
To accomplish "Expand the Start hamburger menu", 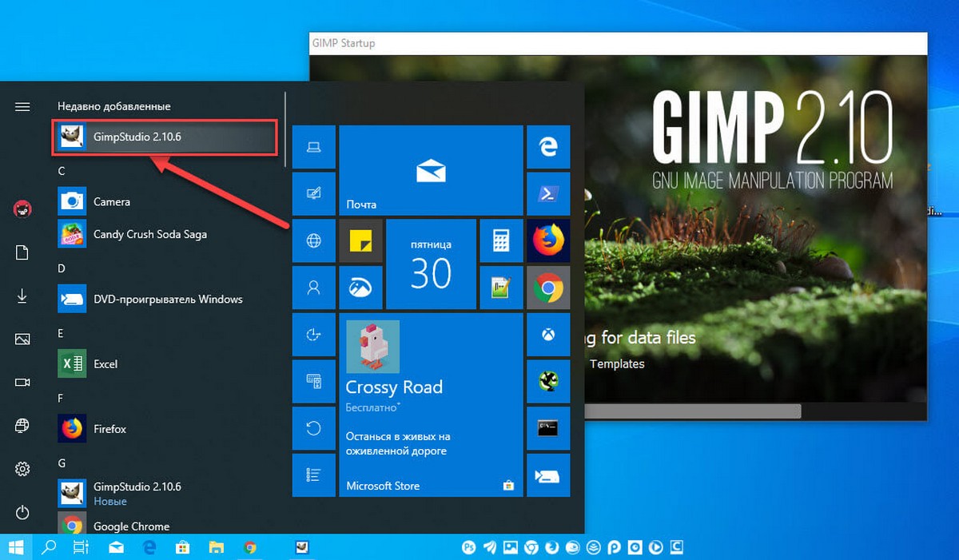I will 22,107.
